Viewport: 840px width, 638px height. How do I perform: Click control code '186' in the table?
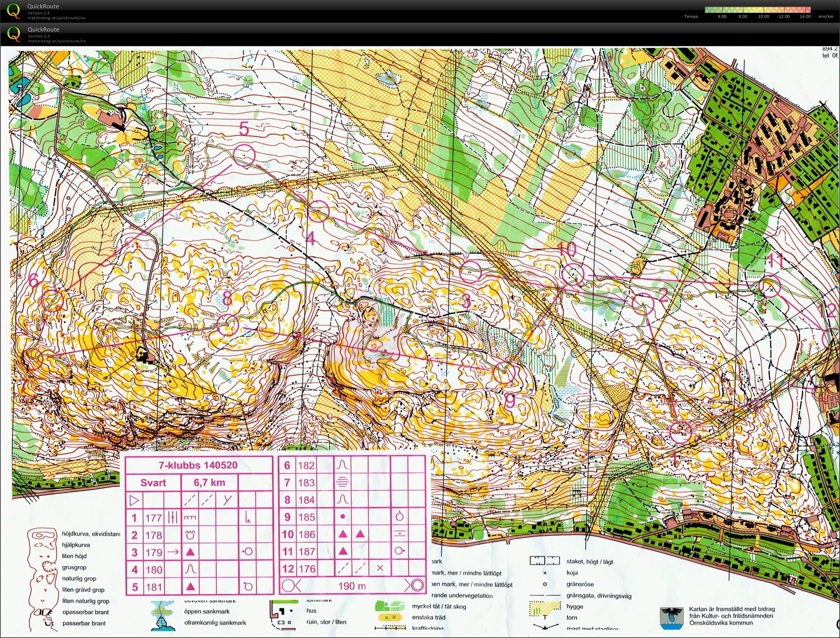coord(306,535)
